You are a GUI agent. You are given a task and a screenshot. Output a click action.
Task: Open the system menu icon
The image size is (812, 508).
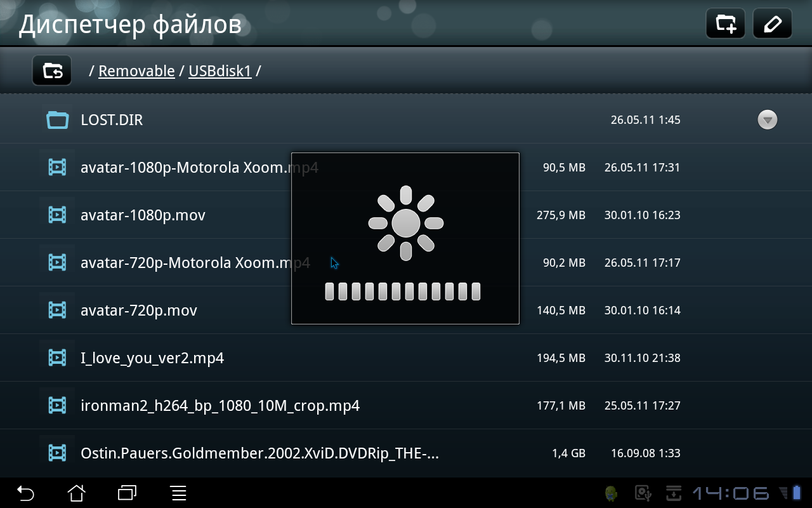click(x=178, y=493)
